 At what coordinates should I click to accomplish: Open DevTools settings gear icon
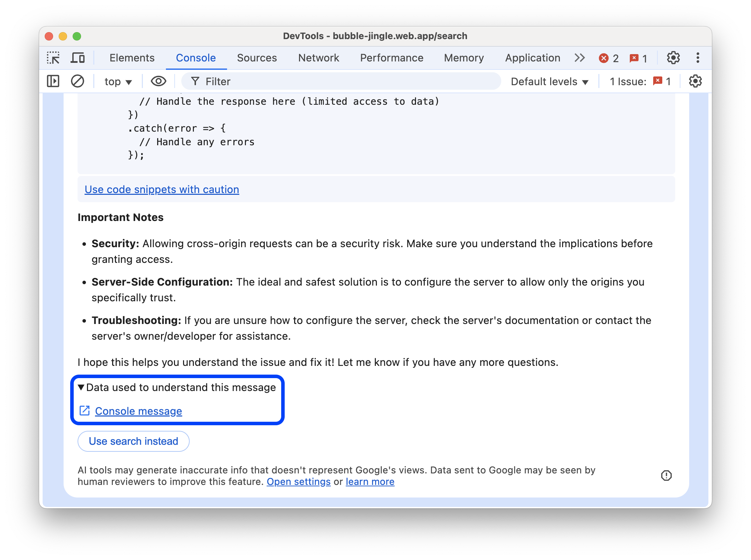click(x=673, y=58)
